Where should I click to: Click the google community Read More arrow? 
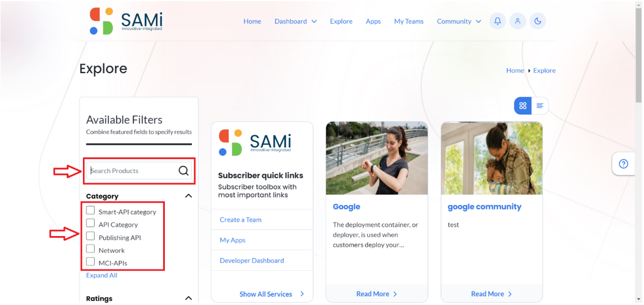tap(510, 294)
